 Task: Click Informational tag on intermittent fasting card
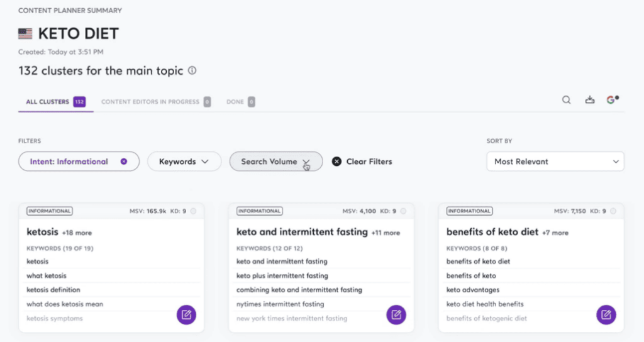[x=259, y=211]
